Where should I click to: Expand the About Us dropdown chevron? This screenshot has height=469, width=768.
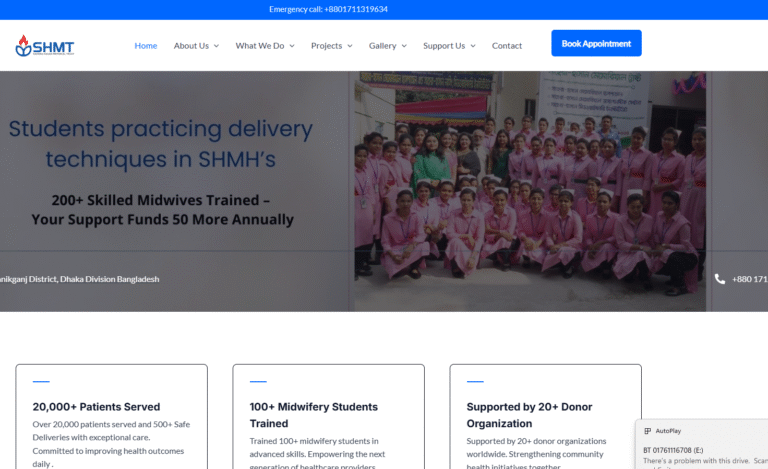pos(216,46)
